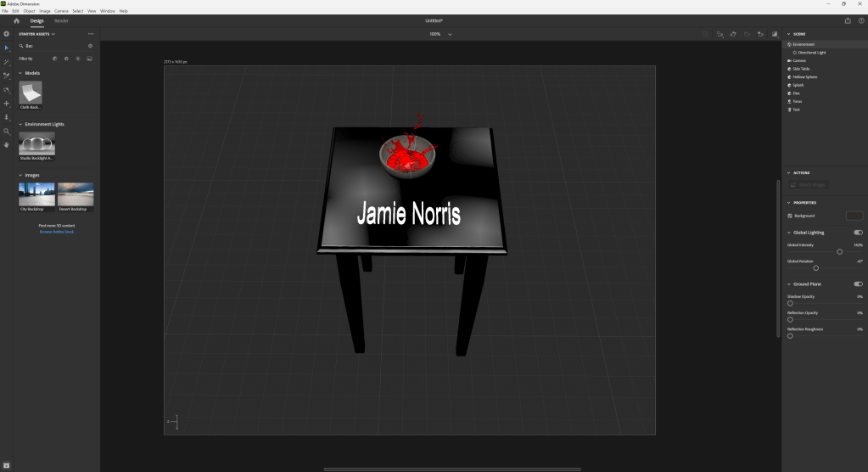The width and height of the screenshot is (868, 472).
Task: Click the Add and Import content icon
Action: coord(7,34)
